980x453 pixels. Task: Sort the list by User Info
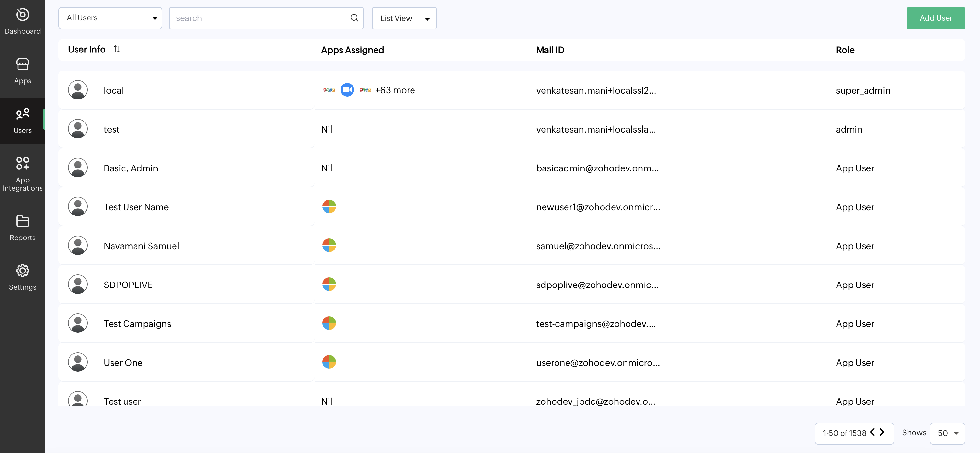[x=117, y=49]
